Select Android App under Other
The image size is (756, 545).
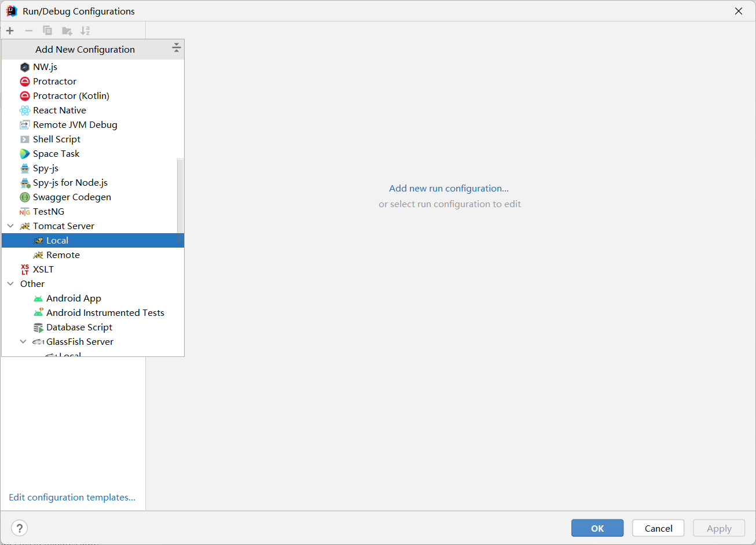[x=93, y=299]
